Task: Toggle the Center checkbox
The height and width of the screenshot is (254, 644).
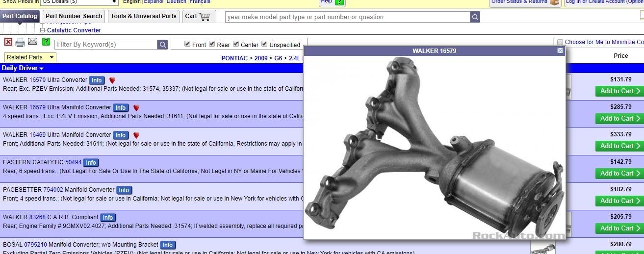Action: coord(236,44)
